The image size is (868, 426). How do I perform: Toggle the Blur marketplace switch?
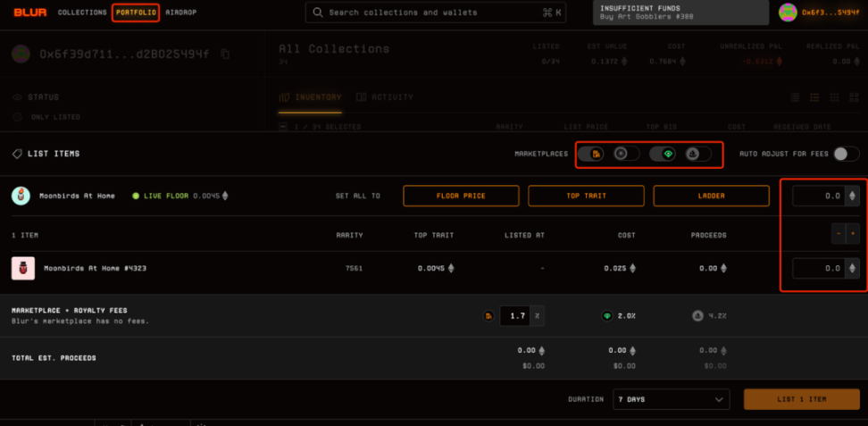(591, 154)
